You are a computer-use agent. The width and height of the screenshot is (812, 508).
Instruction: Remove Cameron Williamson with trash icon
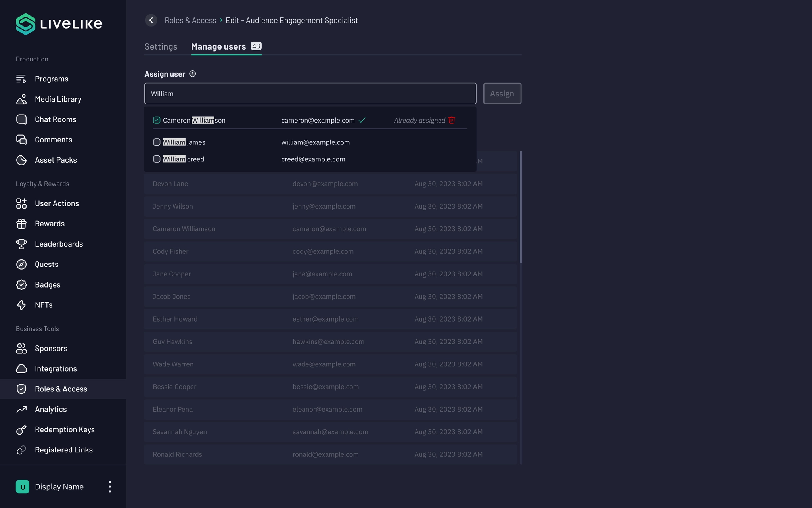pyautogui.click(x=452, y=120)
